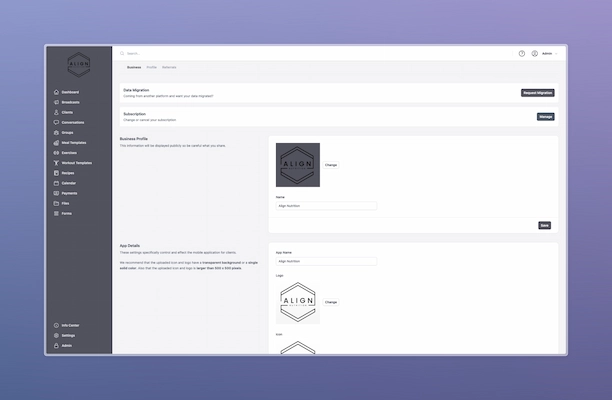Image resolution: width=612 pixels, height=400 pixels.
Task: Click the business Name input field
Action: 326,206
